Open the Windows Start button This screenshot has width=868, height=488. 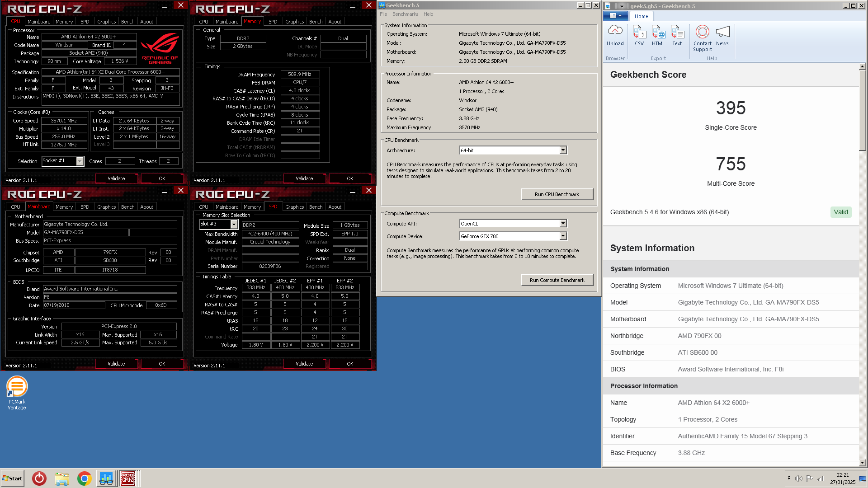point(13,479)
